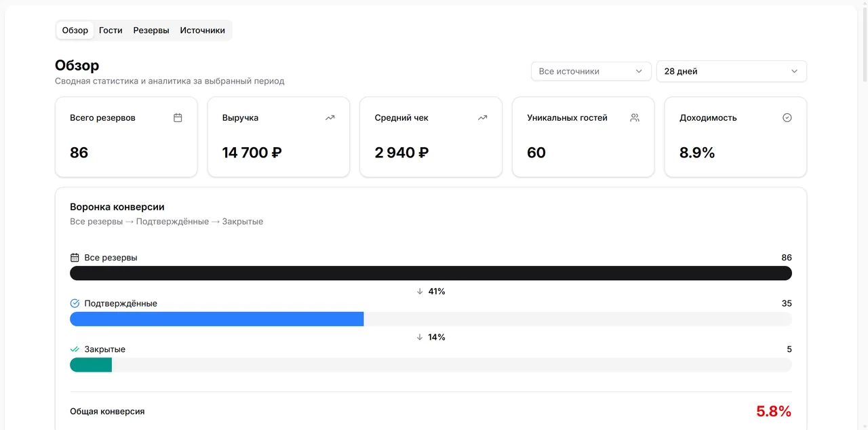This screenshot has width=868, height=430.
Task: Click double-check icon beside Закрытые
Action: point(75,349)
